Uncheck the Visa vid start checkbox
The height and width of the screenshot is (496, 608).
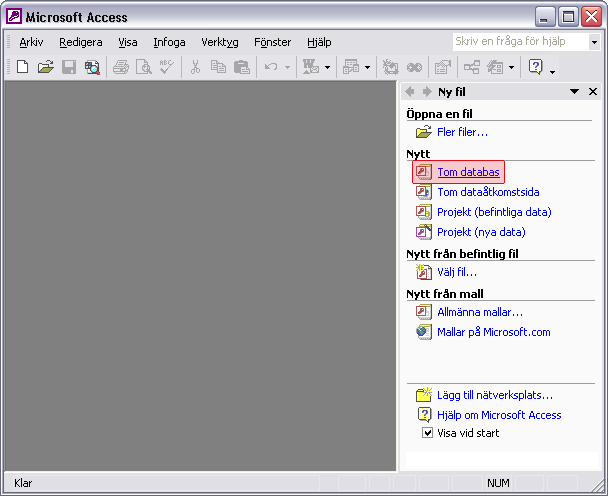point(427,433)
